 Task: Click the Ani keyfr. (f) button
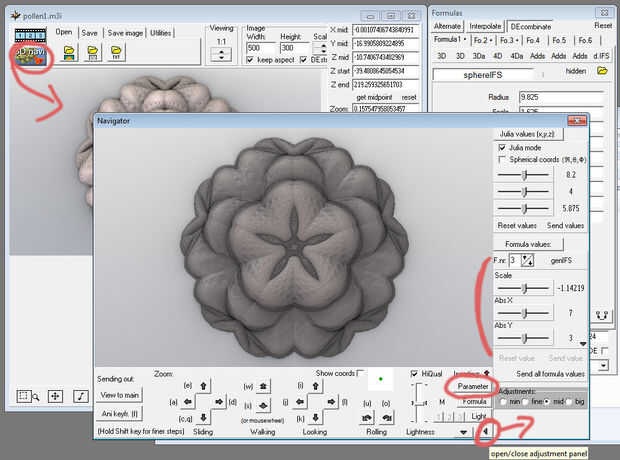[119, 414]
